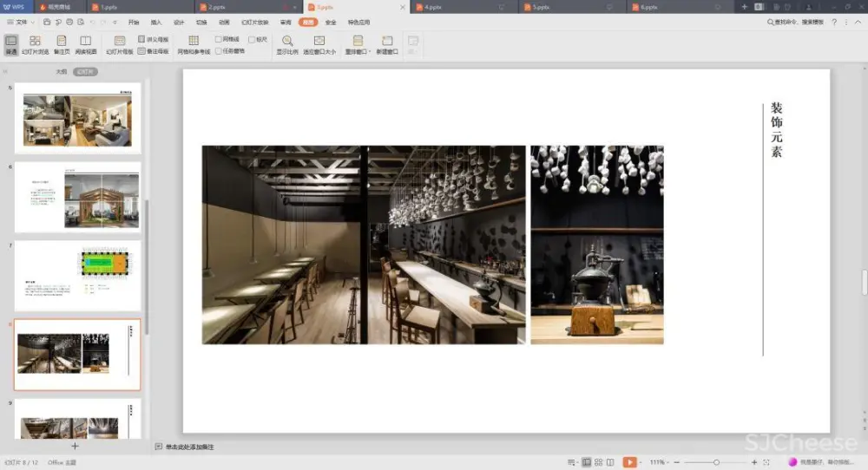Click the Slide Sorter (幻灯片浏览) view icon
This screenshot has height=470, width=868.
point(35,41)
